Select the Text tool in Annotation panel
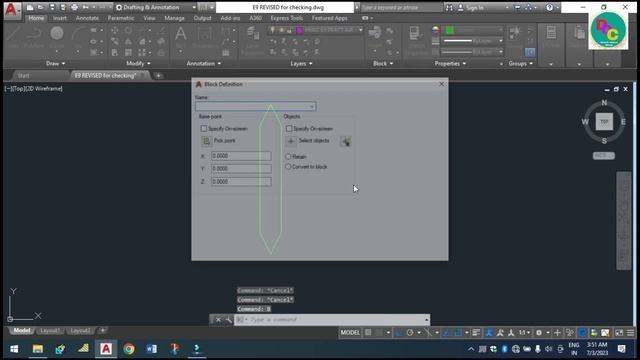640x360 pixels. [181, 34]
